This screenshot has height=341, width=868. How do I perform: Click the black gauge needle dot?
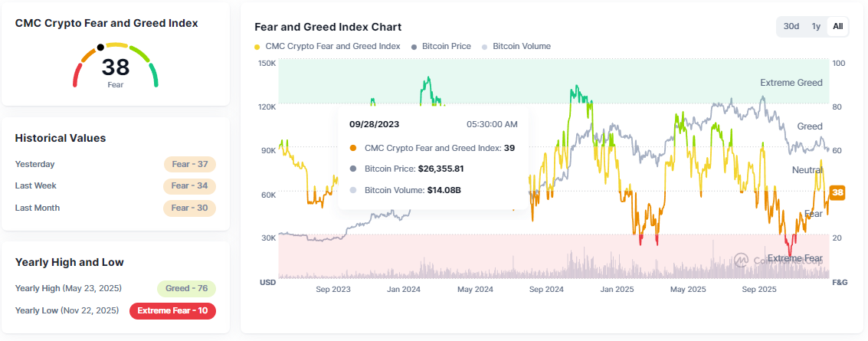pos(100,48)
